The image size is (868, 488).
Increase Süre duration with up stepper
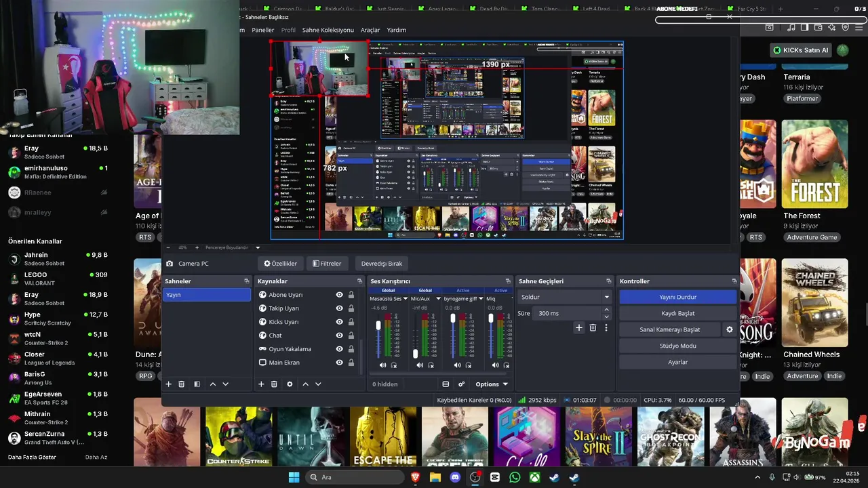coord(606,310)
